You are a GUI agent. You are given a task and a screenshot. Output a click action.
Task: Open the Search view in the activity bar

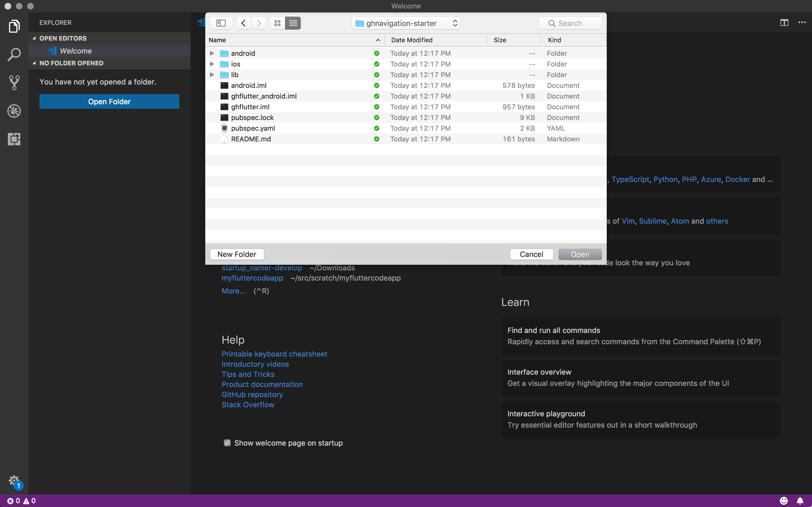[x=14, y=54]
